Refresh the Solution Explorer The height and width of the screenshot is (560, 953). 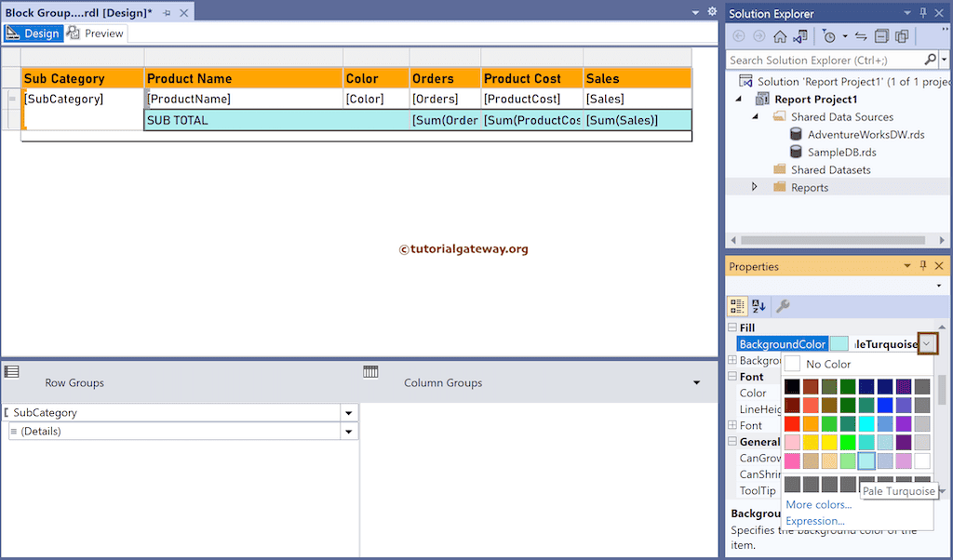(860, 35)
